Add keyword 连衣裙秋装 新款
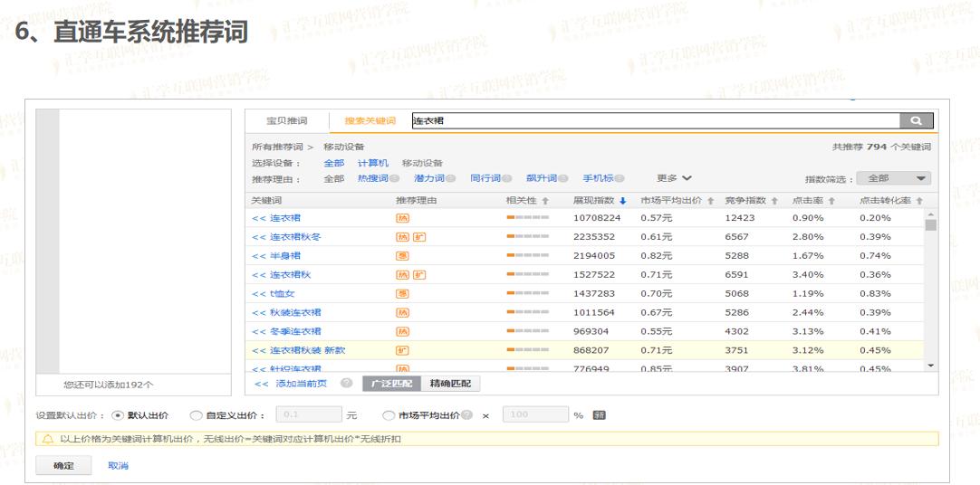 pos(298,350)
